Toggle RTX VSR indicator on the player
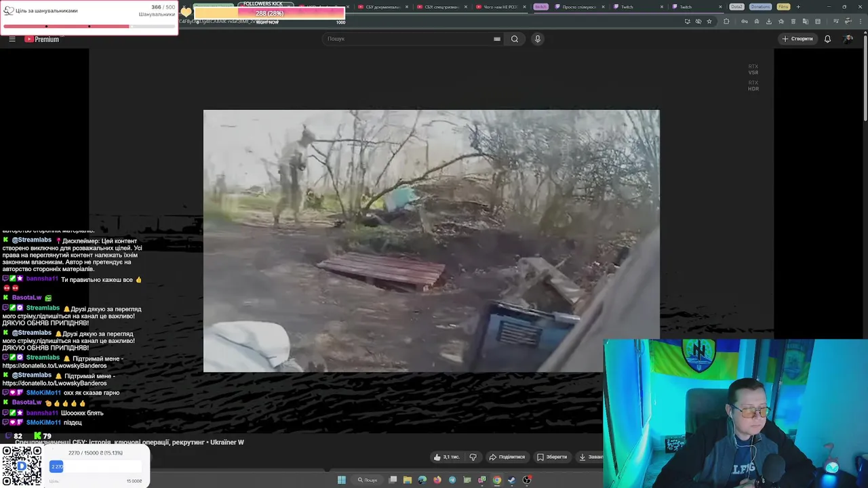868x488 pixels. (753, 69)
